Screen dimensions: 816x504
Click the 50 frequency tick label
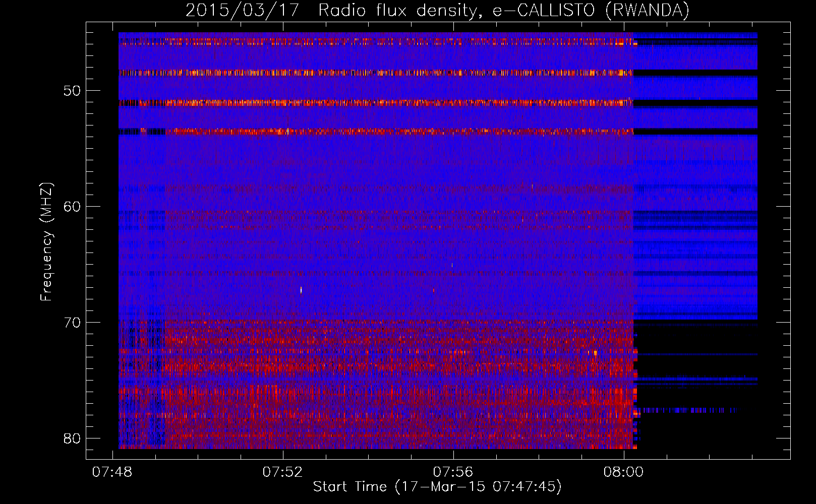coord(72,91)
